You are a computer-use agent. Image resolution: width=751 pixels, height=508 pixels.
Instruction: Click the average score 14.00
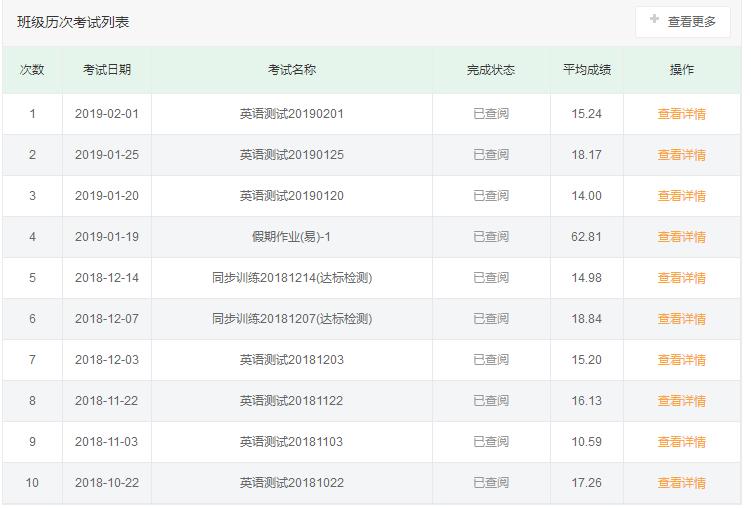tap(587, 196)
